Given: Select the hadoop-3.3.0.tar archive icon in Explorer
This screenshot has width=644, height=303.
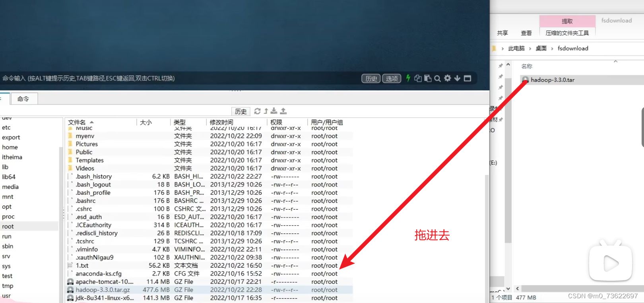Looking at the screenshot, I should tap(526, 80).
